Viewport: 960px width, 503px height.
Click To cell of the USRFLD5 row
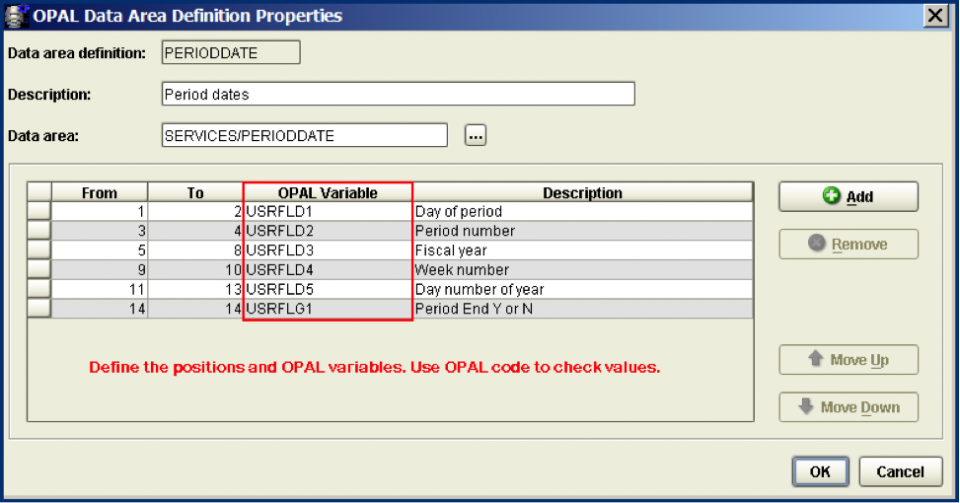195,289
